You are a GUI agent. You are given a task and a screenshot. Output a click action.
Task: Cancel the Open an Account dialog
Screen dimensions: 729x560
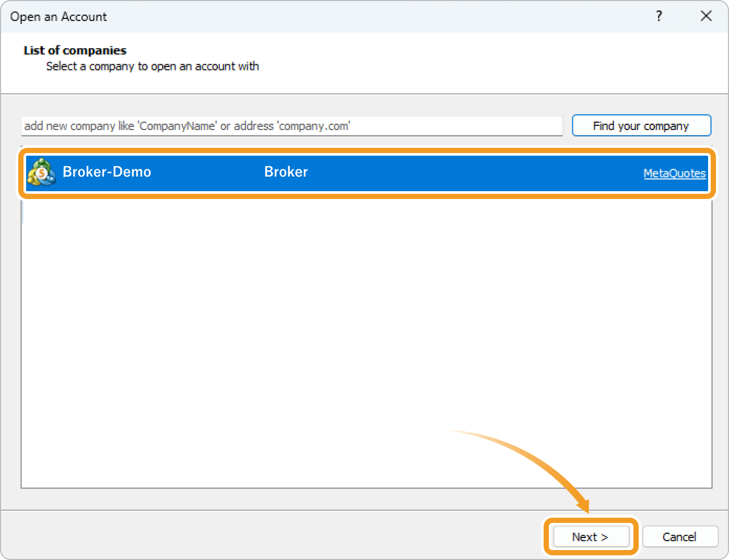click(680, 536)
